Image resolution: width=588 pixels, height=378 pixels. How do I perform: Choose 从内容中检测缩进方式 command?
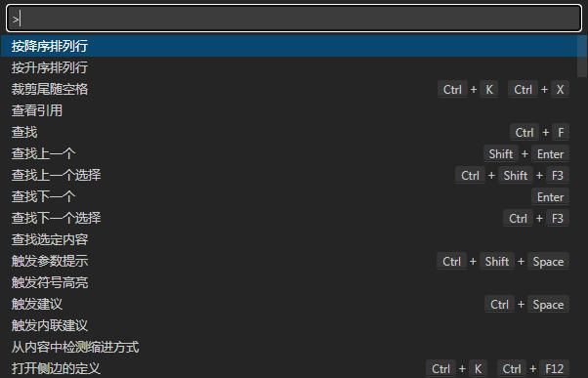pyautogui.click(x=289, y=348)
